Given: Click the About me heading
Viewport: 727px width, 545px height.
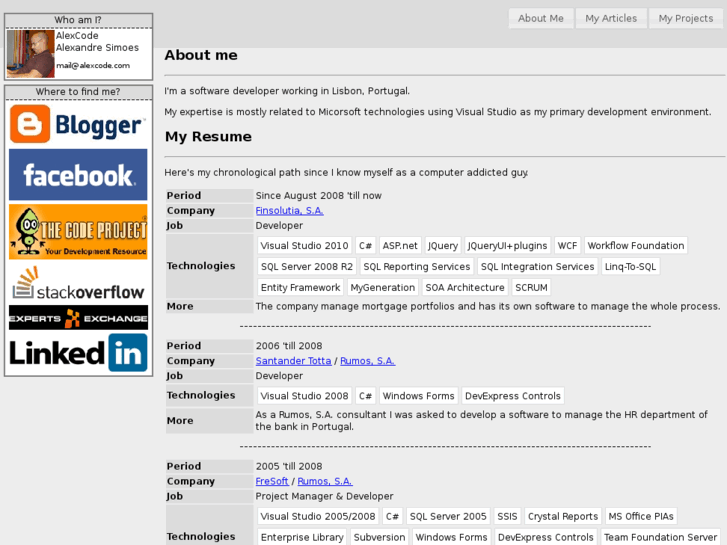Looking at the screenshot, I should point(201,55).
